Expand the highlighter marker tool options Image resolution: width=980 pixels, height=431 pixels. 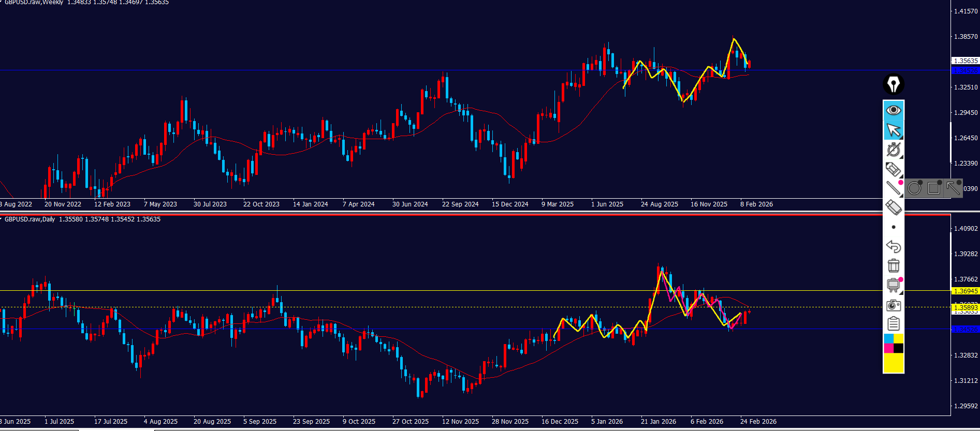(x=894, y=169)
